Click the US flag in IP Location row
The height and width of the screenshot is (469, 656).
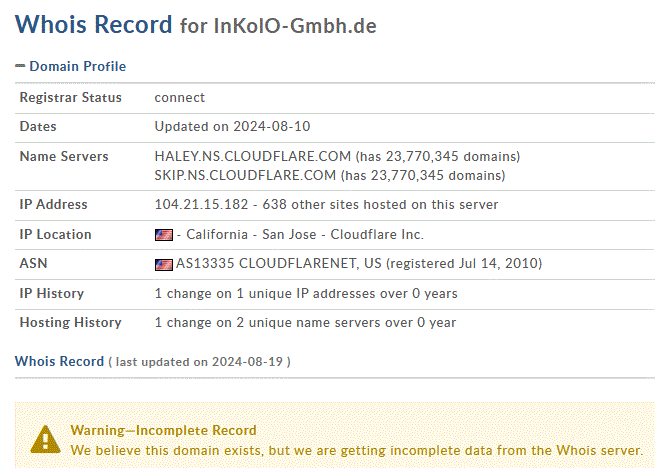[164, 235]
